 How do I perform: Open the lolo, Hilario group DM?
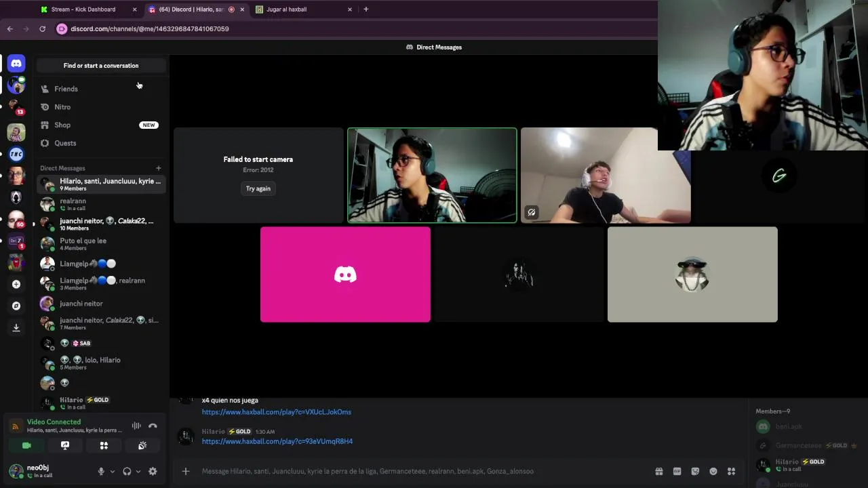click(100, 363)
